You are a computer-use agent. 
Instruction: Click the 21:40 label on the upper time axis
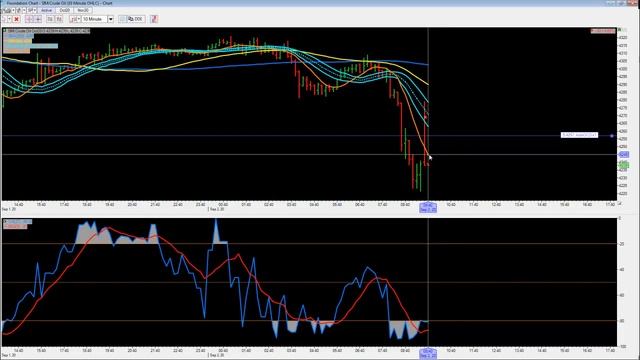click(x=155, y=204)
